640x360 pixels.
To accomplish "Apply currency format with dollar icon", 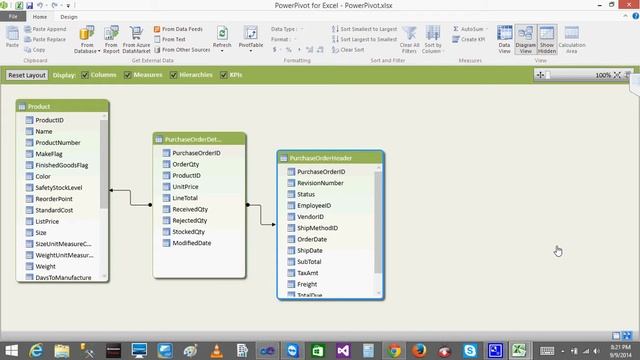I will click(275, 49).
